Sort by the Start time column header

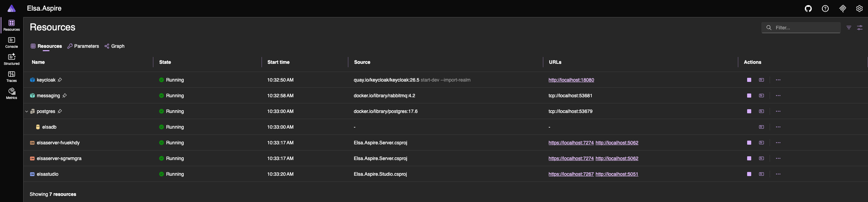pos(278,62)
